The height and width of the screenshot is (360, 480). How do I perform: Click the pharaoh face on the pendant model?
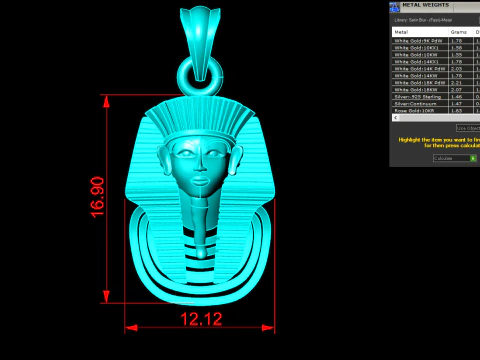[x=200, y=168]
